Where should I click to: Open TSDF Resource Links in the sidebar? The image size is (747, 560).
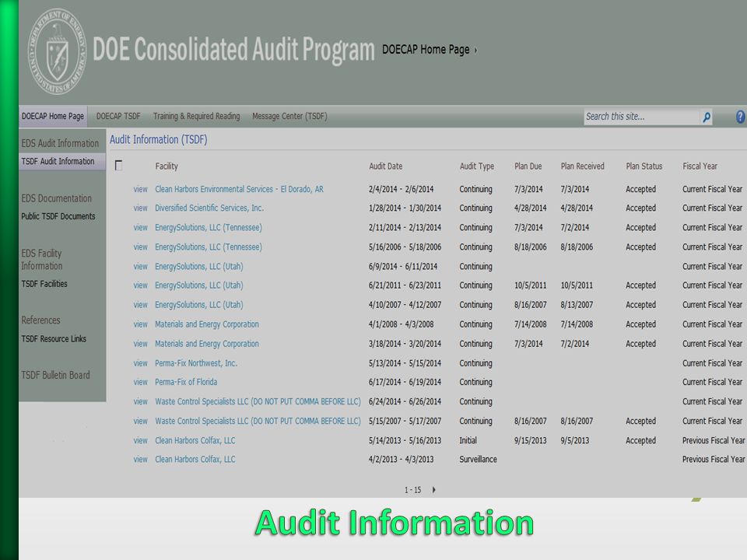coord(54,339)
